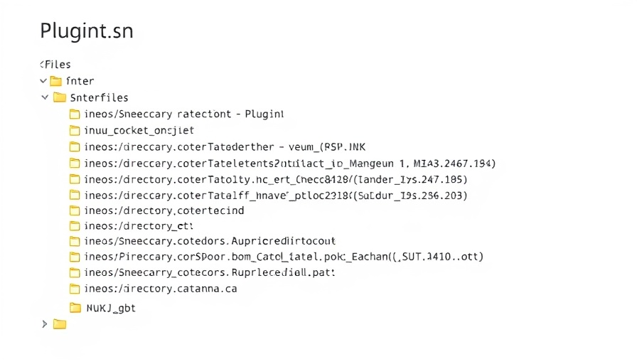Click folder icon beside ineos:/drectory_ett
Viewport: 637px width, 364px height.
(x=75, y=226)
